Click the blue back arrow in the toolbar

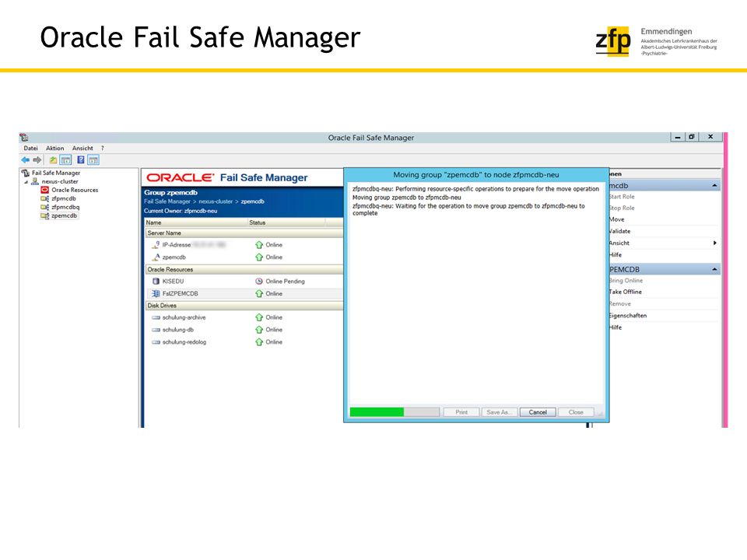[25, 160]
